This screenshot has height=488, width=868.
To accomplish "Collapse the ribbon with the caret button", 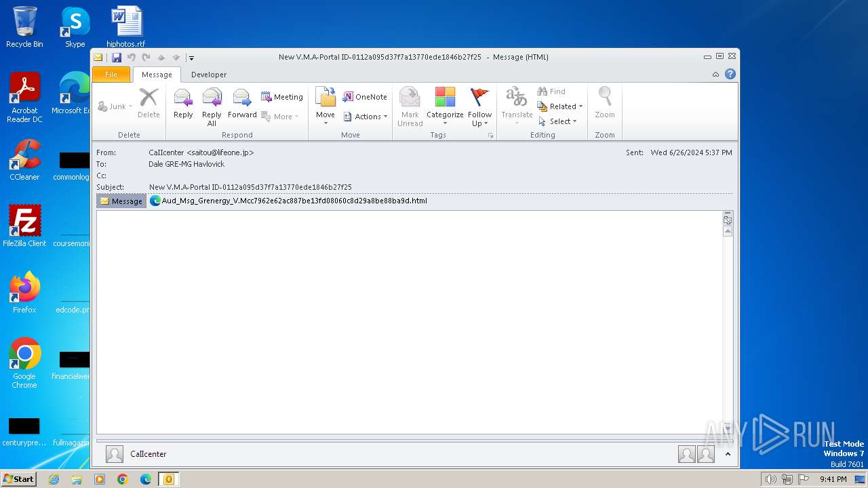I will tap(715, 75).
